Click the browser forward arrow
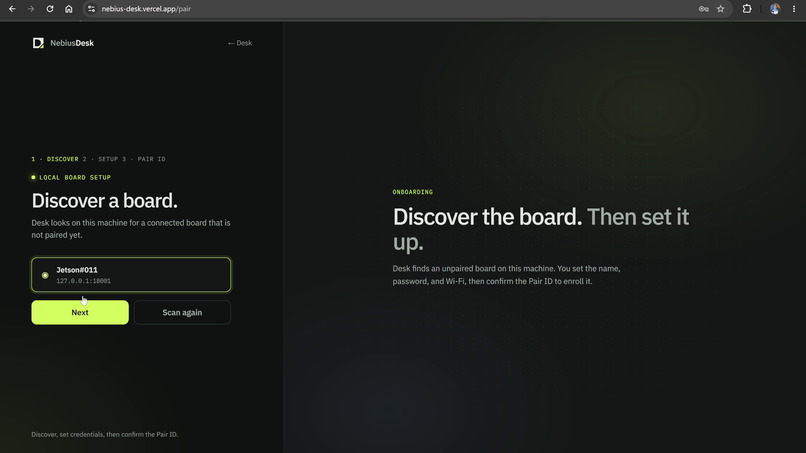Image resolution: width=806 pixels, height=453 pixels. click(x=31, y=9)
